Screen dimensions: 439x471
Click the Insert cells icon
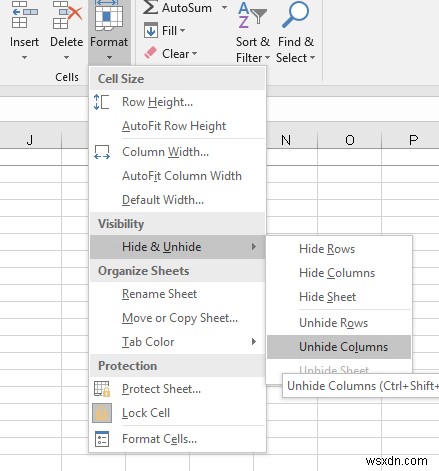(x=24, y=15)
